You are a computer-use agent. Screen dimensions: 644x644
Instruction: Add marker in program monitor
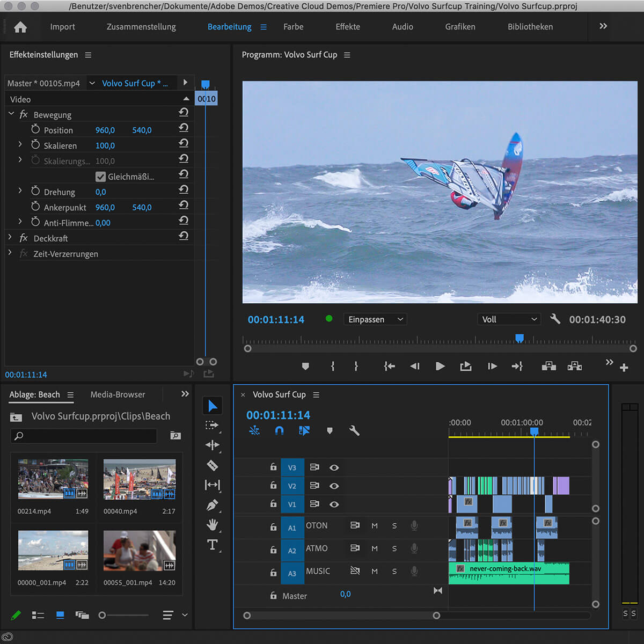tap(305, 366)
